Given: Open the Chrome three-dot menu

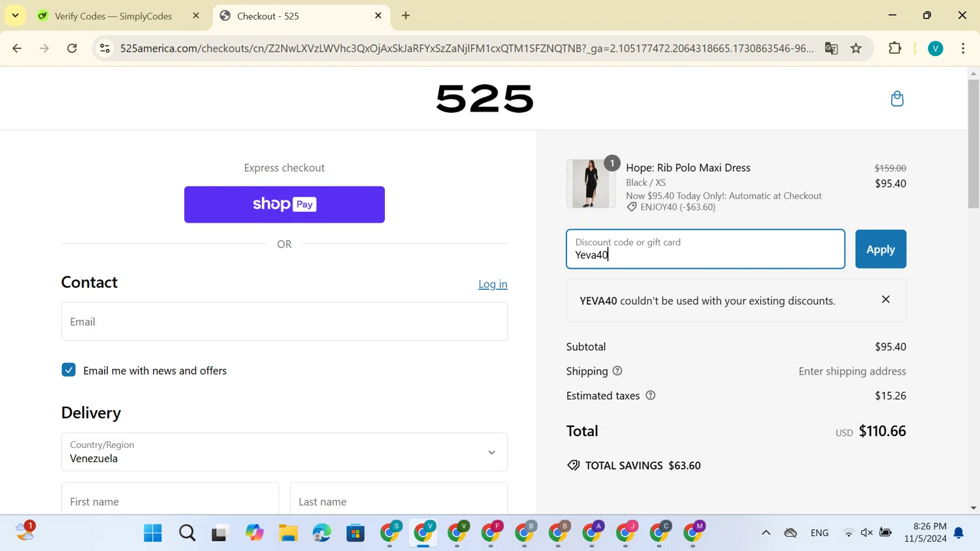Looking at the screenshot, I should pos(963,48).
